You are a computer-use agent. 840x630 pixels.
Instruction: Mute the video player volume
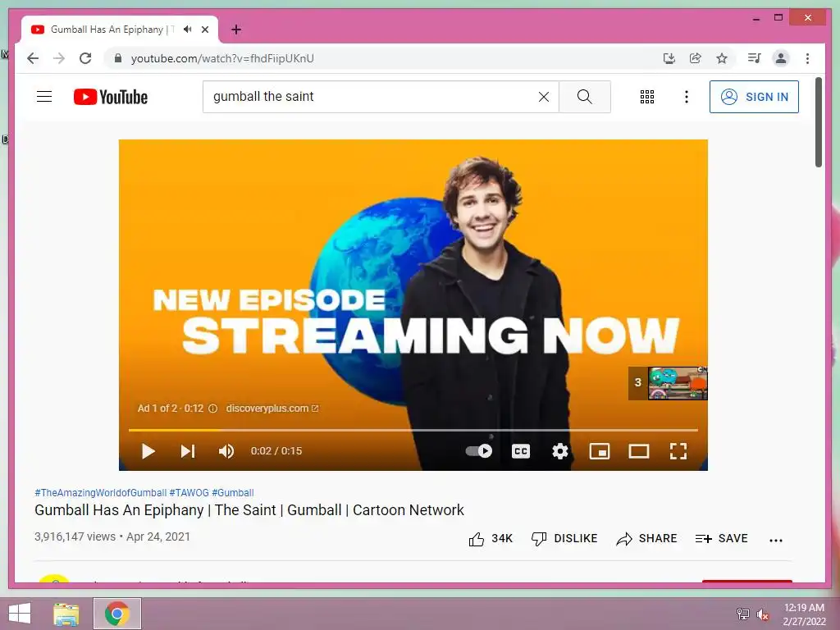click(226, 451)
